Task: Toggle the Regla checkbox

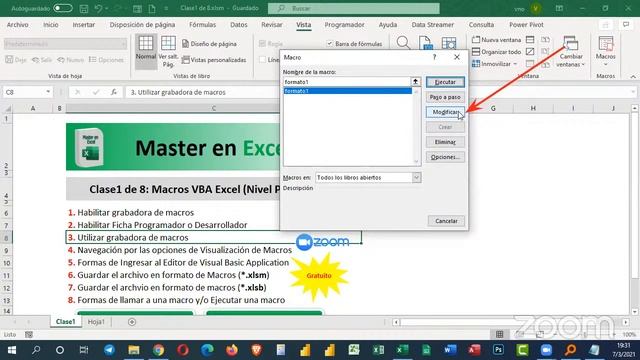Action: (262, 44)
